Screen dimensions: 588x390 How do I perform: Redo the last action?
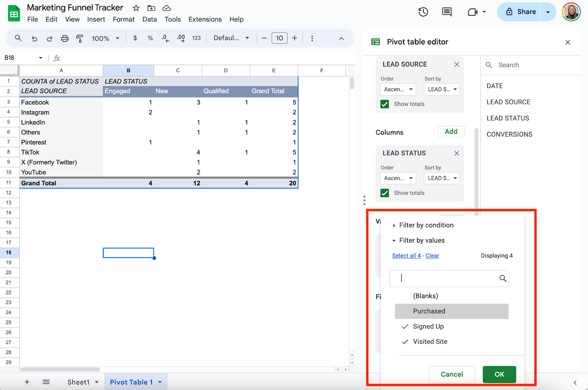click(x=49, y=38)
